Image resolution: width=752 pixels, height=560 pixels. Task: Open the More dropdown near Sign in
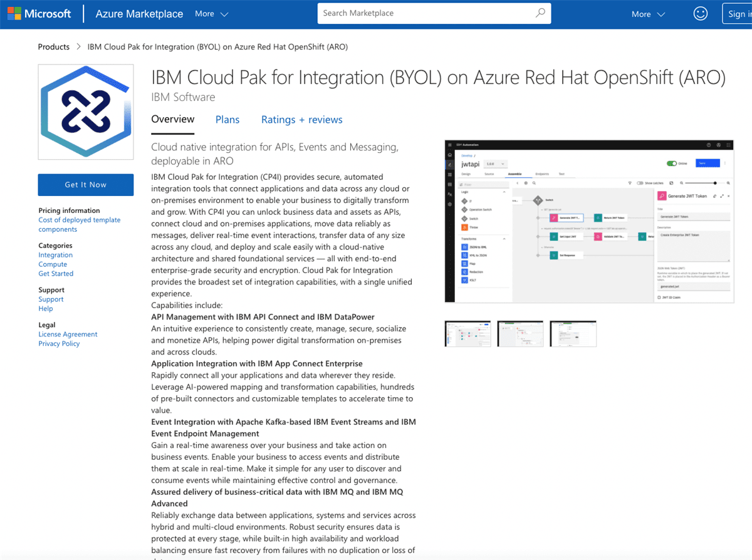click(x=647, y=13)
